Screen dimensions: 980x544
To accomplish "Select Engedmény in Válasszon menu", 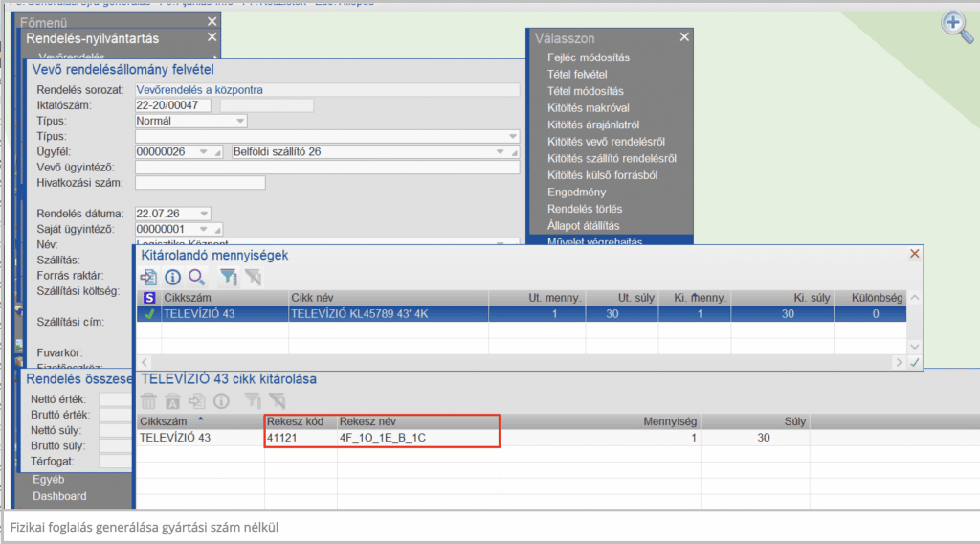I will tap(576, 193).
